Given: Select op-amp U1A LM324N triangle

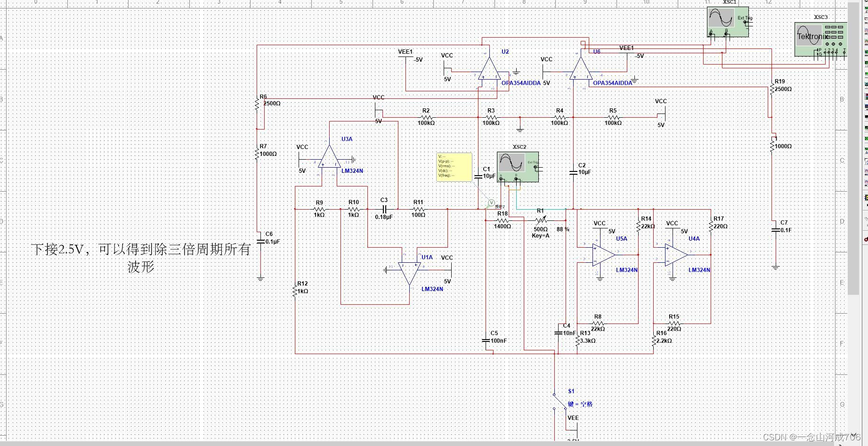Looking at the screenshot, I should pos(409,274).
